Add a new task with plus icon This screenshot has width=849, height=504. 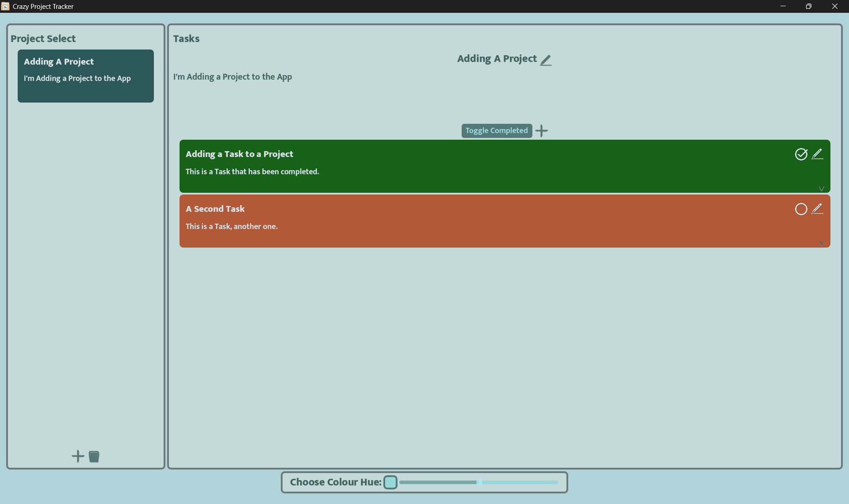pyautogui.click(x=541, y=130)
